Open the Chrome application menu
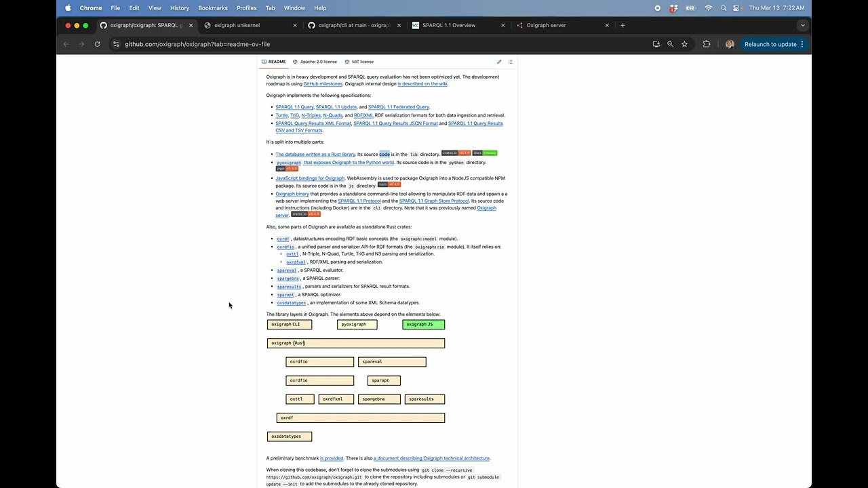 [x=91, y=8]
